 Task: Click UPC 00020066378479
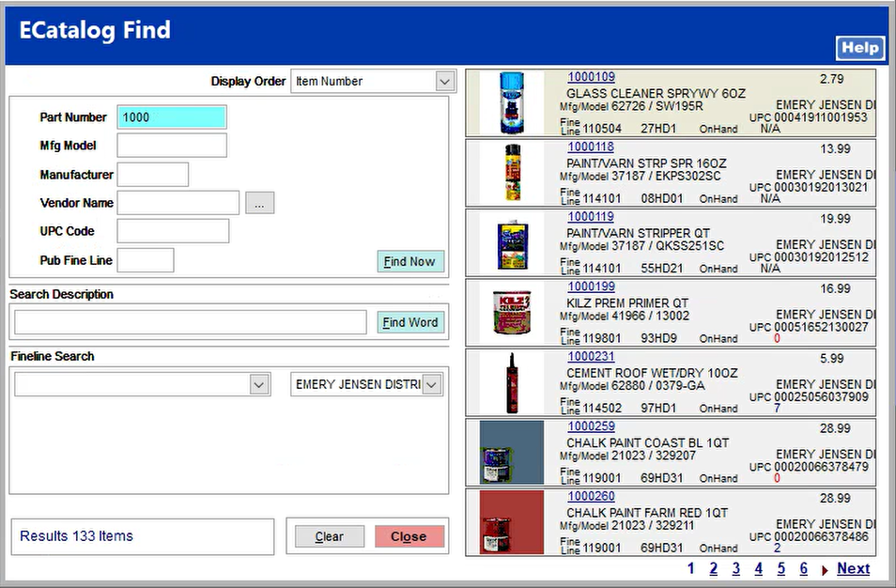click(x=809, y=467)
